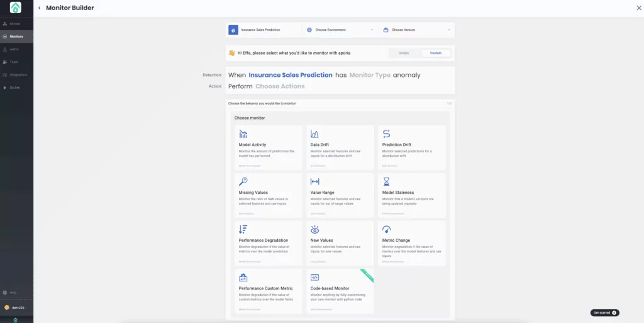The height and width of the screenshot is (323, 644).
Task: Close the Monitor Builder
Action: pyautogui.click(x=639, y=8)
